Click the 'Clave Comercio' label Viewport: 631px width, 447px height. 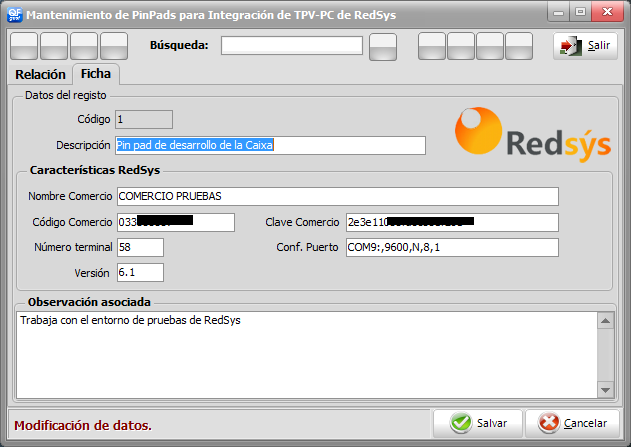point(302,222)
